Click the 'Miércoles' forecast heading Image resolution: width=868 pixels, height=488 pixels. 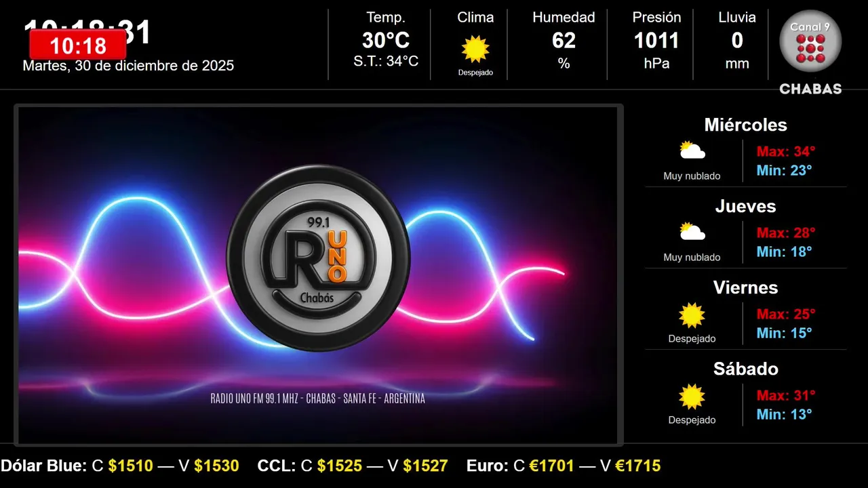pos(745,125)
